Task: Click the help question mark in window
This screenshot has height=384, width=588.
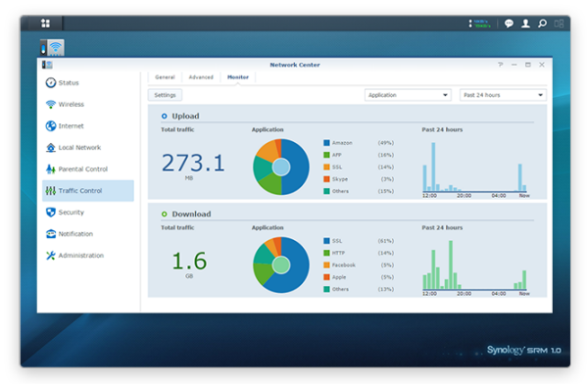Action: click(500, 65)
